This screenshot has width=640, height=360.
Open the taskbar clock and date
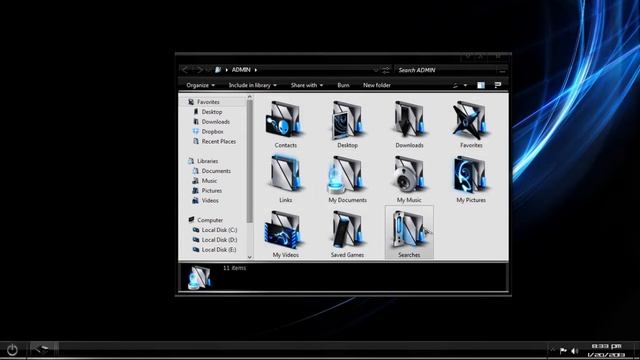click(x=606, y=350)
